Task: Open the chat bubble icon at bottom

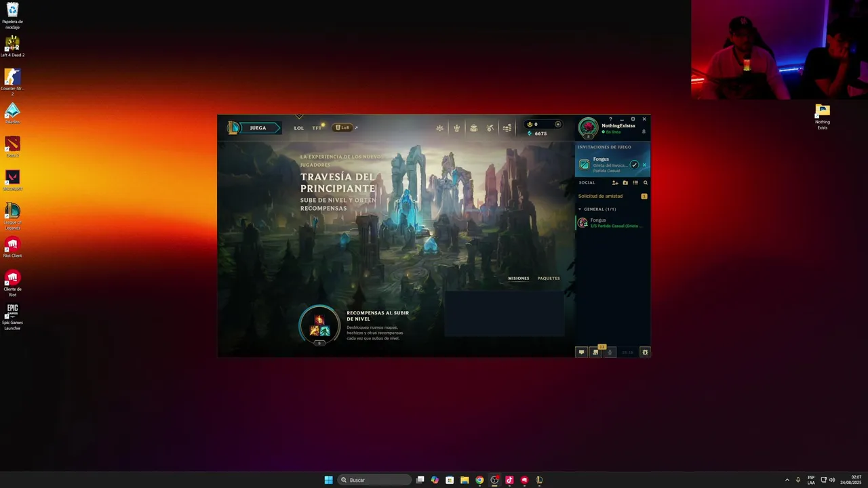Action: tap(581, 352)
